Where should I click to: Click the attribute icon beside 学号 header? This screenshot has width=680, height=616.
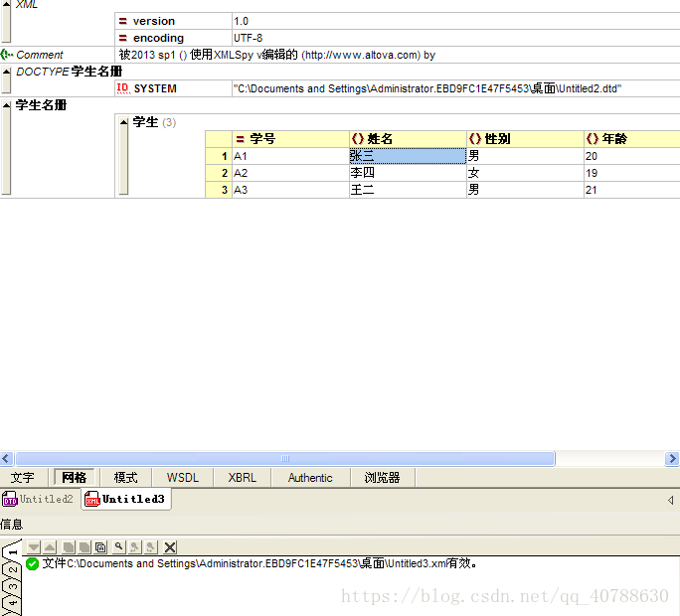[240, 139]
